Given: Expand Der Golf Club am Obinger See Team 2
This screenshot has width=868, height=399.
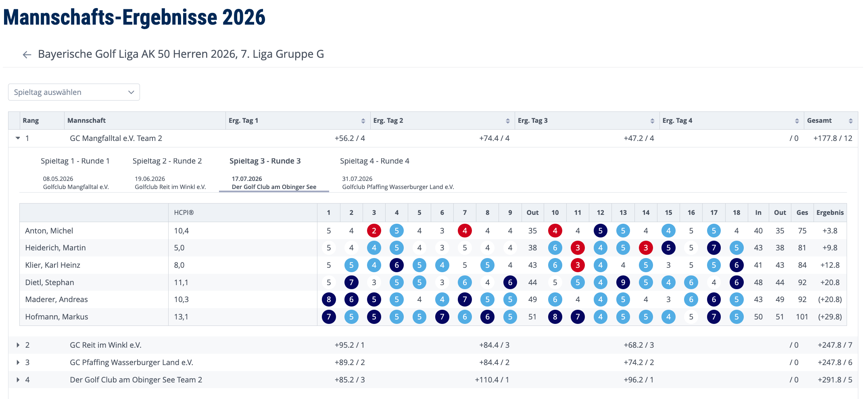Looking at the screenshot, I should tap(18, 380).
